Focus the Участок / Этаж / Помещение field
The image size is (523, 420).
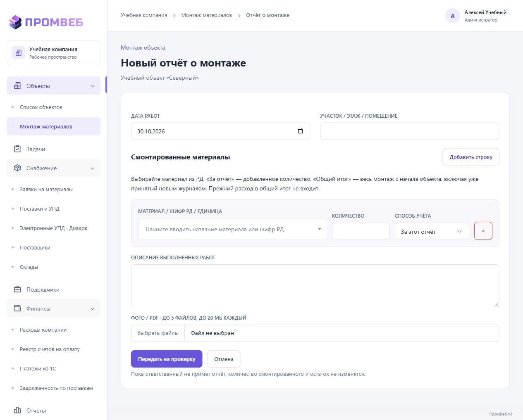[410, 131]
